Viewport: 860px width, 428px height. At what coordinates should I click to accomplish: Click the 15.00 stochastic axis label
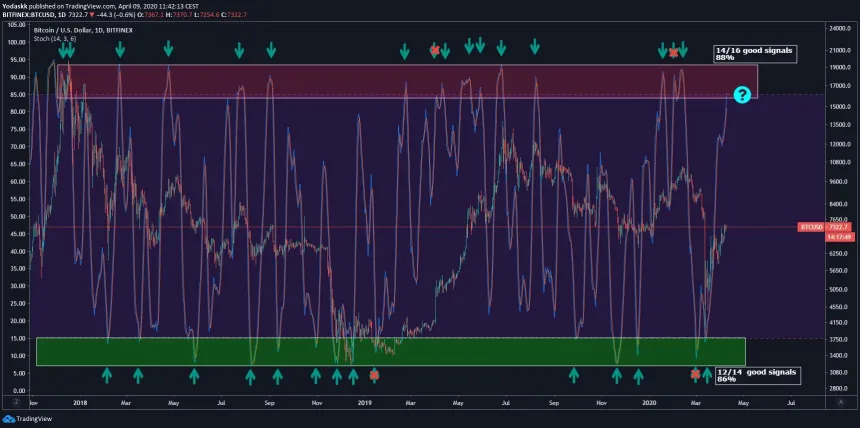[19, 339]
